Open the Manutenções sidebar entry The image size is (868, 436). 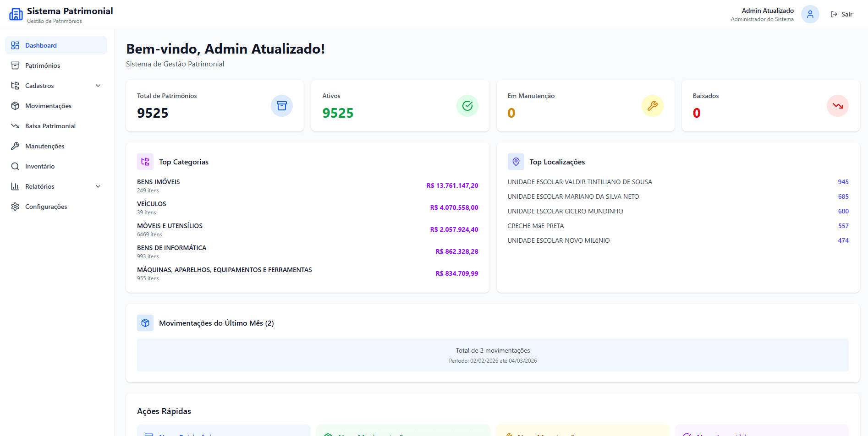coord(45,146)
